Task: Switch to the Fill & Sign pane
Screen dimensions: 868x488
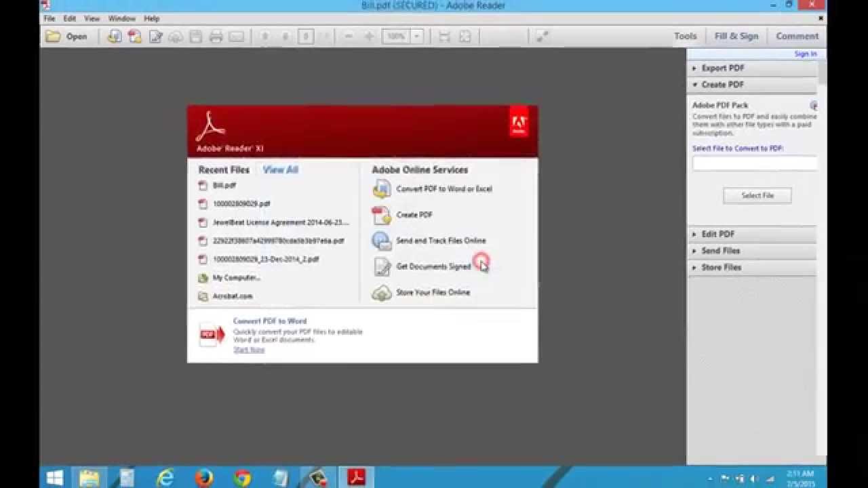Action: 736,37
